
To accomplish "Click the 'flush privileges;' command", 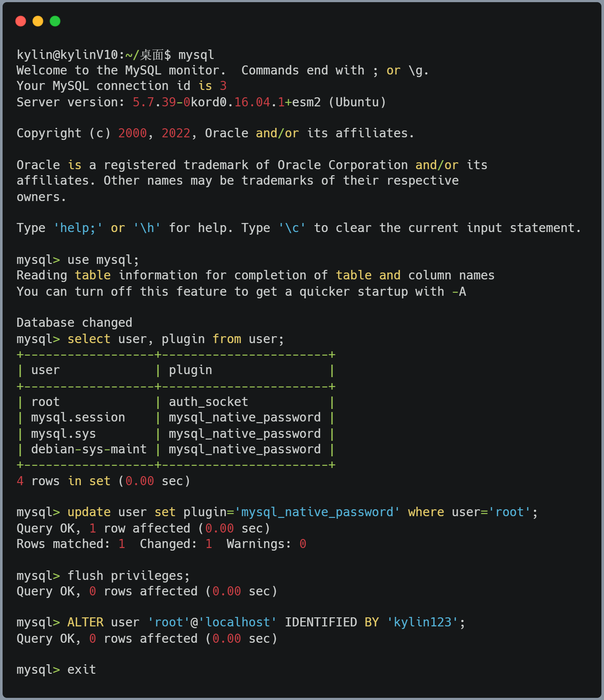I will tap(128, 576).
